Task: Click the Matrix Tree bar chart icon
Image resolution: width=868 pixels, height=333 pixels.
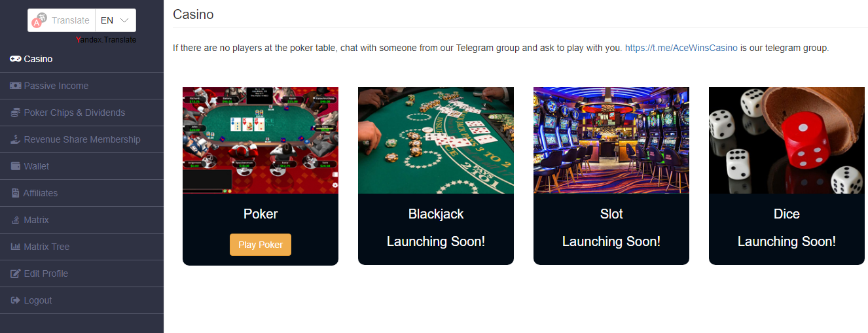Action: (x=16, y=247)
